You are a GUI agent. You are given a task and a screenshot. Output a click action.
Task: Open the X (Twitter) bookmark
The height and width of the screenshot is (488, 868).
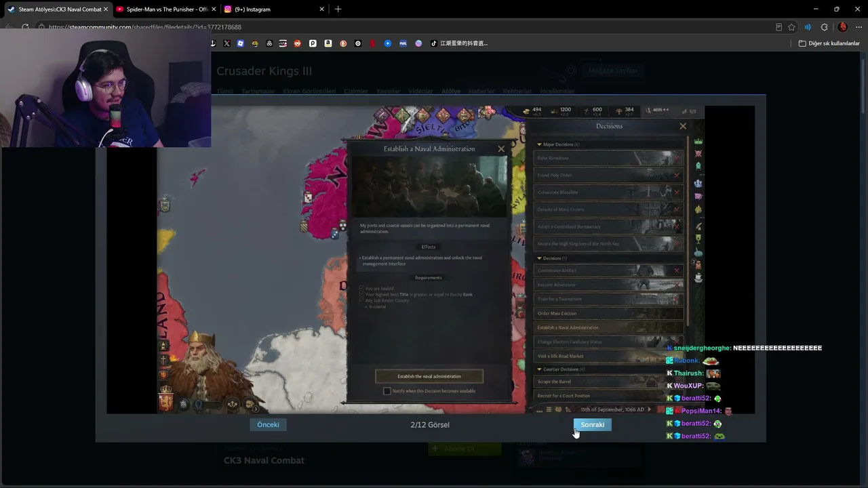coord(226,43)
